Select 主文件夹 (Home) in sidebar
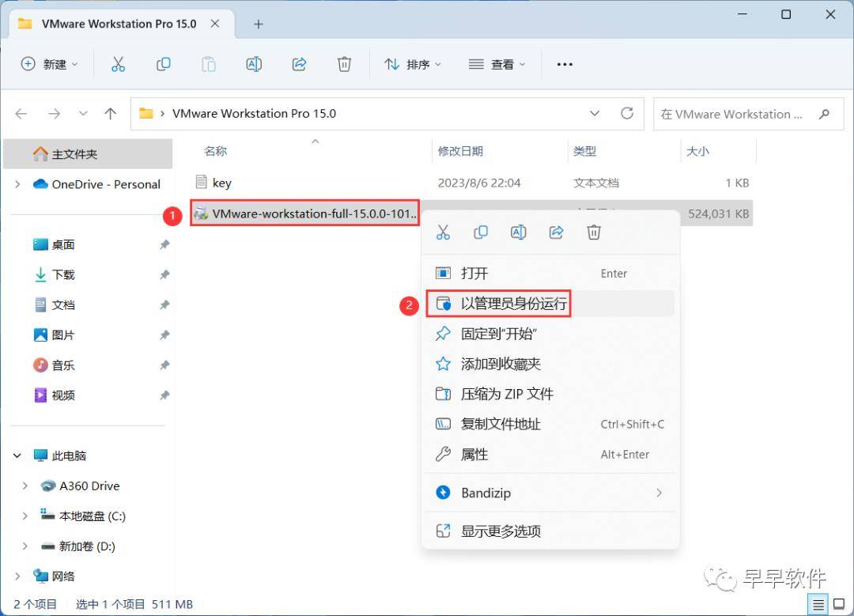This screenshot has width=854, height=616. pyautogui.click(x=88, y=154)
